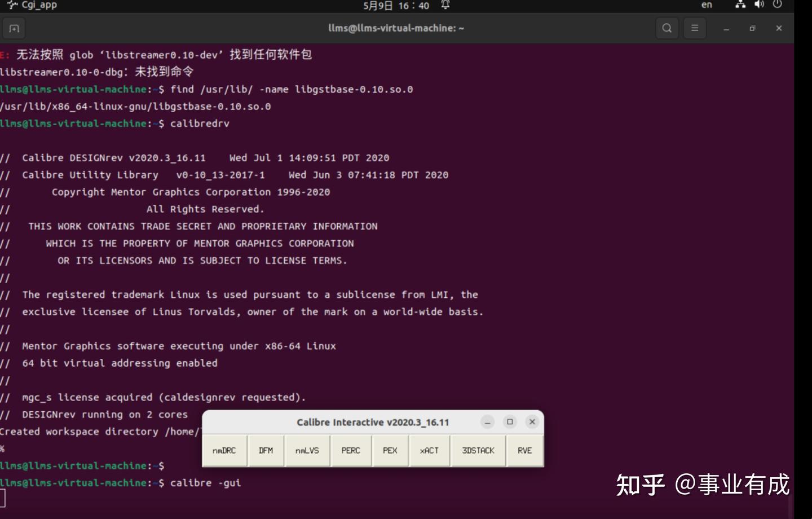Launch nmDRC from Calibre Interactive toolbar
Viewport: 812px width, 519px height.
(225, 450)
